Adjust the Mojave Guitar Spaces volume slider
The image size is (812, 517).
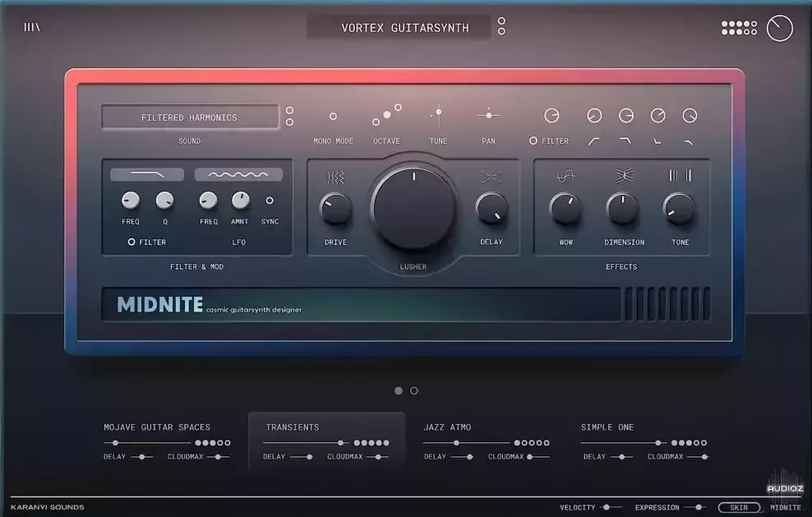click(x=148, y=443)
